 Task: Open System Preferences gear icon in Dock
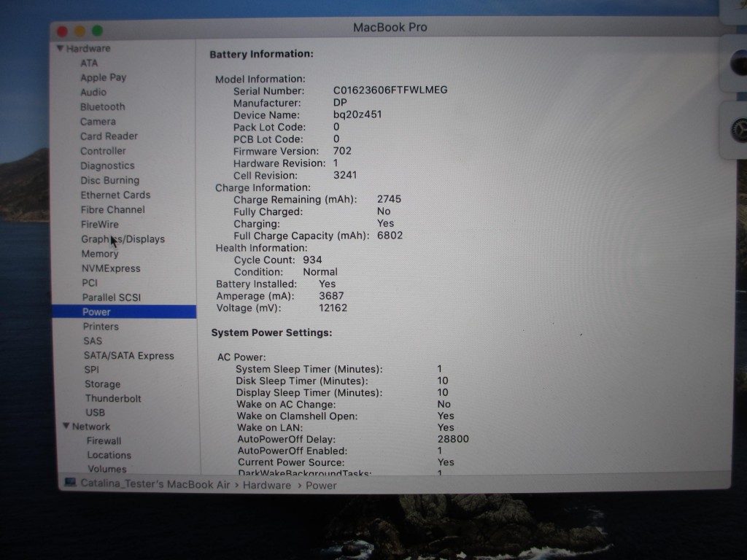tap(740, 130)
